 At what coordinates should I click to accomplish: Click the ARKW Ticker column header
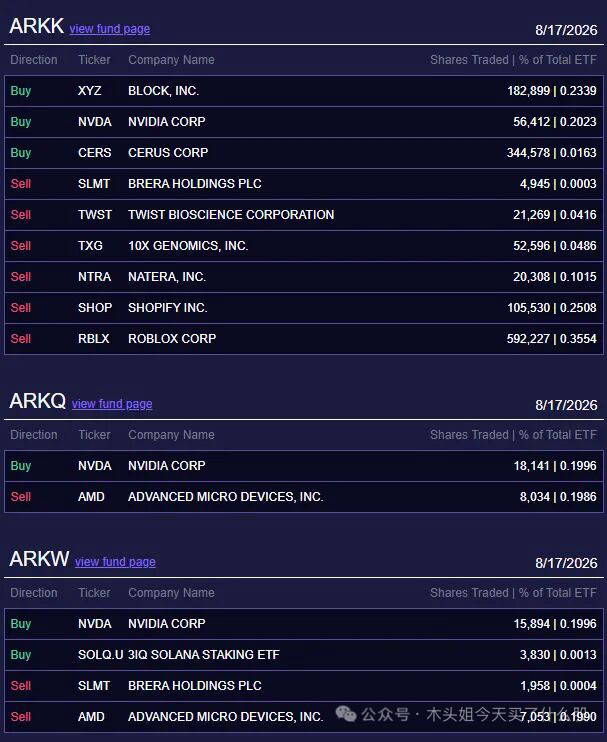coord(94,593)
